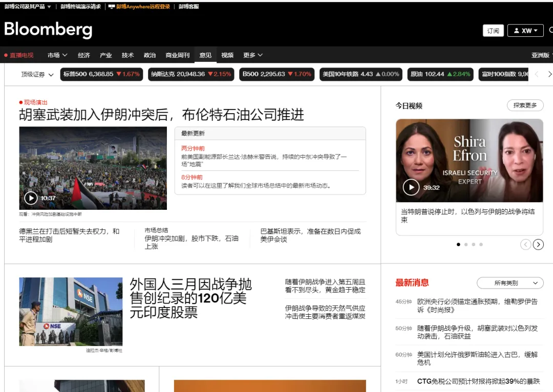Click the 探索更多 button
553x392 pixels.
tap(525, 105)
